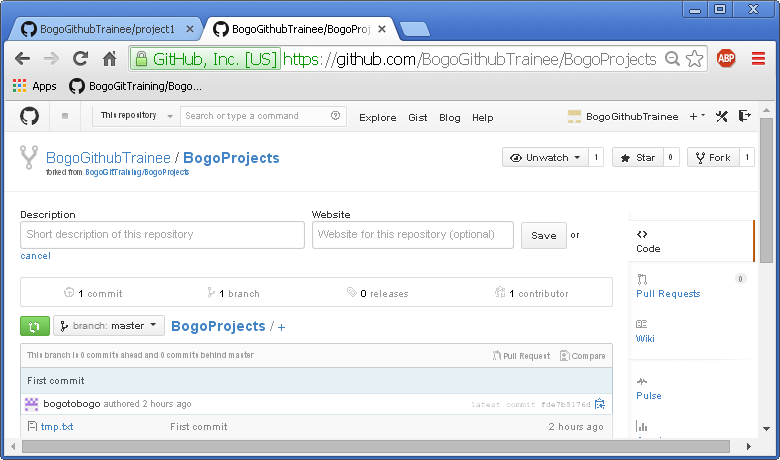This screenshot has width=780, height=460.
Task: Open the Pulse sidebar item
Action: pos(649,396)
